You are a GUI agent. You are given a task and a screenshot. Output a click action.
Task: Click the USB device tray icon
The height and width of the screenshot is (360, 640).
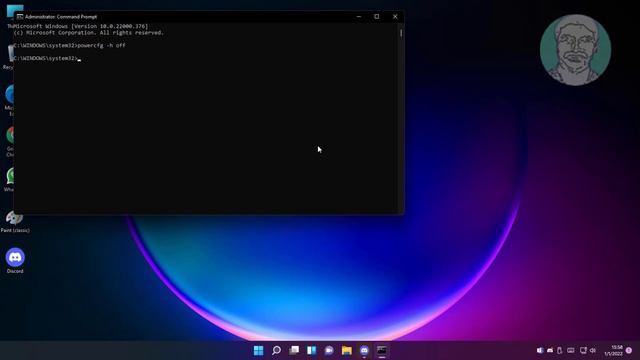tap(560, 350)
